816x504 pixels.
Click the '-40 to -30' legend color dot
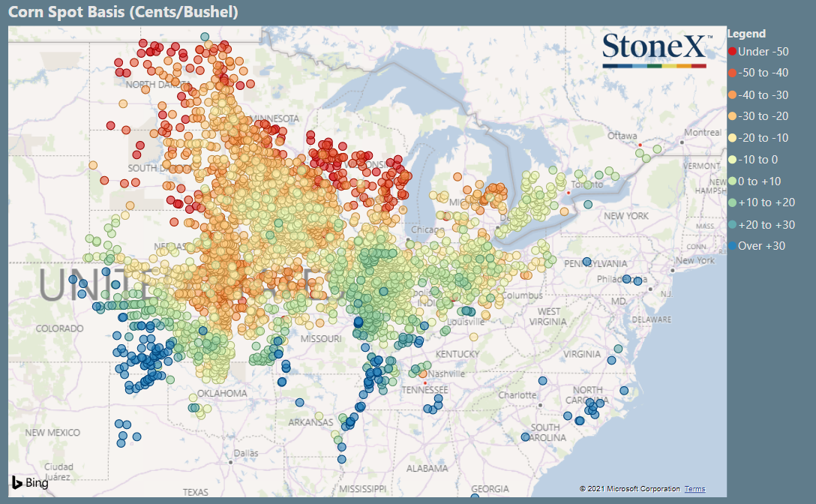click(x=732, y=95)
